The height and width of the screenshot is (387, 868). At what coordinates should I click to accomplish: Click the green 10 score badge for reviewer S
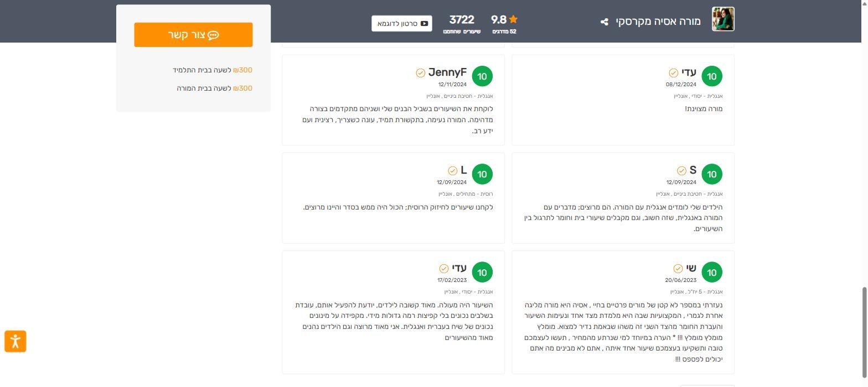[x=712, y=174]
